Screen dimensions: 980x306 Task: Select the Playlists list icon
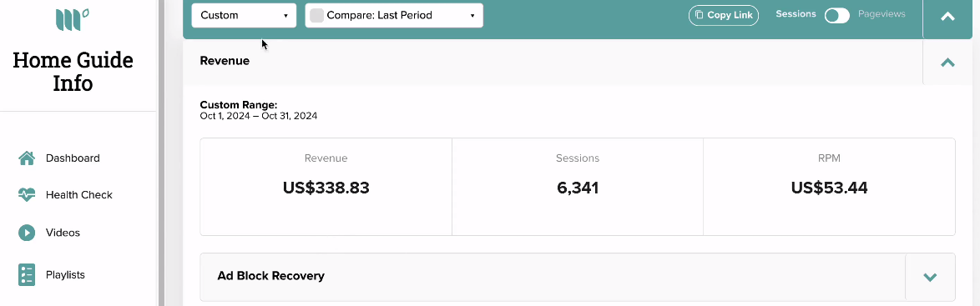coord(26,275)
